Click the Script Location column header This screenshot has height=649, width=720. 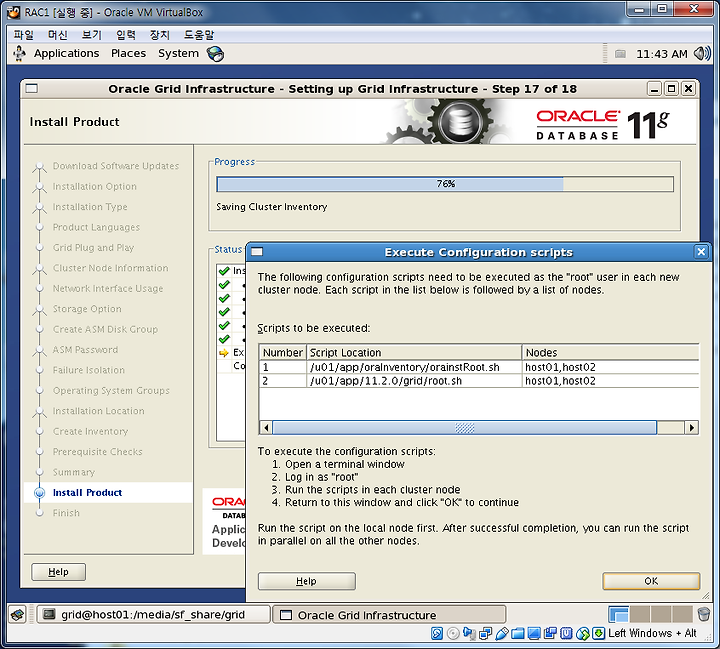pos(414,352)
